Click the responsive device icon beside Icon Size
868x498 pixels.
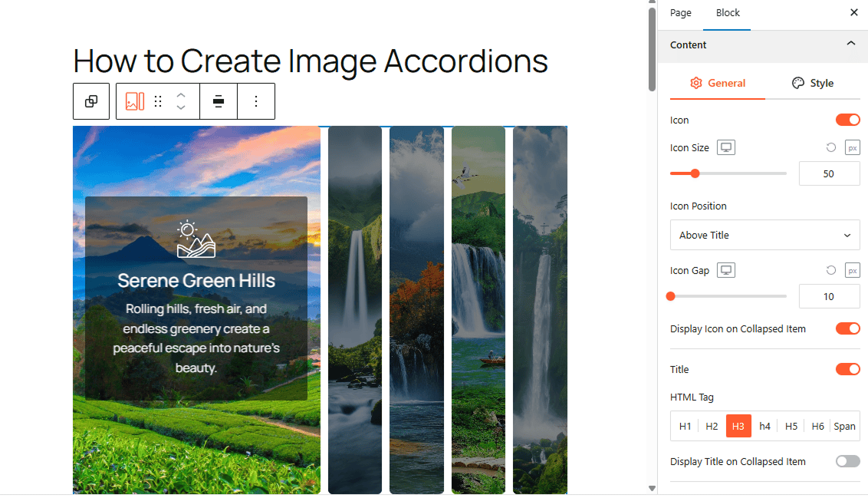tap(725, 147)
